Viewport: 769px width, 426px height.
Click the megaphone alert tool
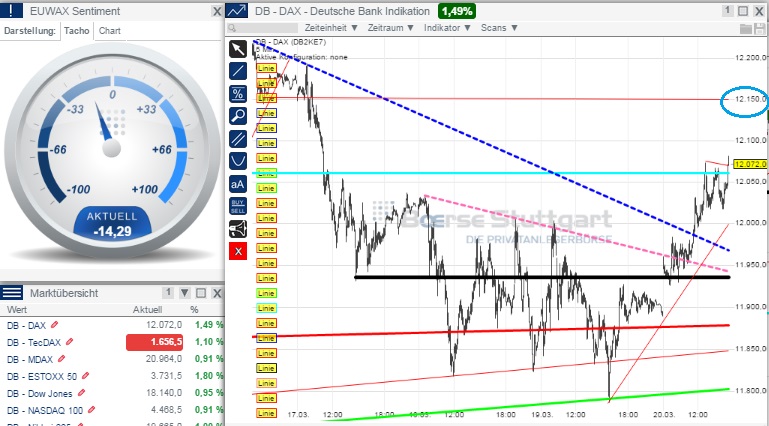(238, 229)
